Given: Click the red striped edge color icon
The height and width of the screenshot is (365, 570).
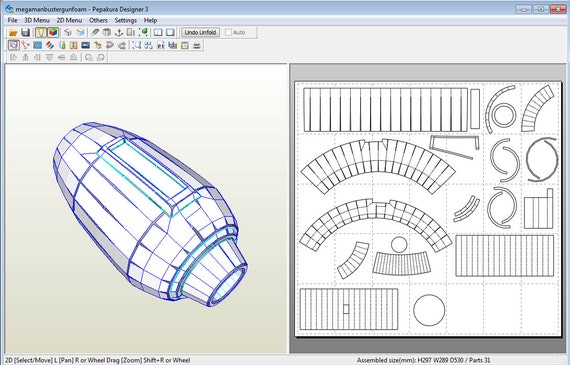Looking at the screenshot, I should click(x=50, y=45).
